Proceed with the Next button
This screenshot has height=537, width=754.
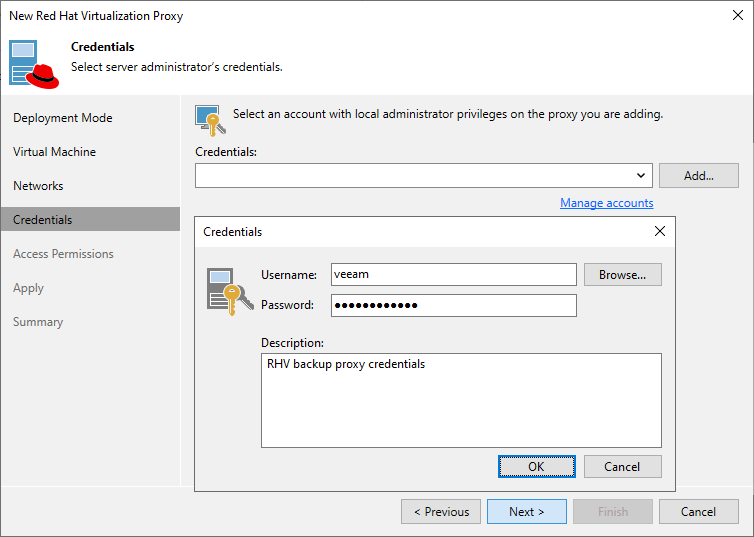(526, 512)
